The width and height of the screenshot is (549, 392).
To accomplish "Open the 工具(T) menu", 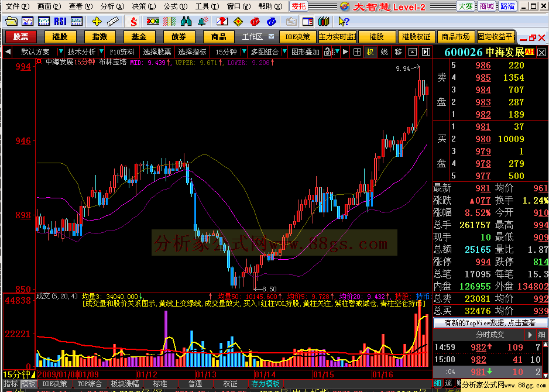I will (207, 6).
